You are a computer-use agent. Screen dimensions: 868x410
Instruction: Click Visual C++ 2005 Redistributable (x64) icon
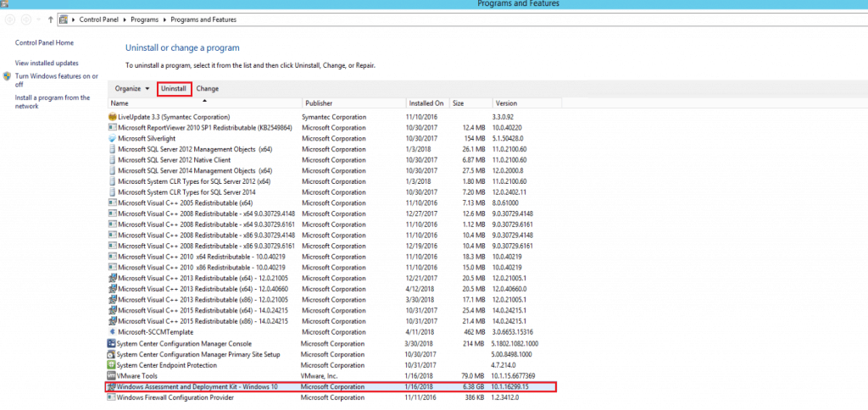(113, 203)
